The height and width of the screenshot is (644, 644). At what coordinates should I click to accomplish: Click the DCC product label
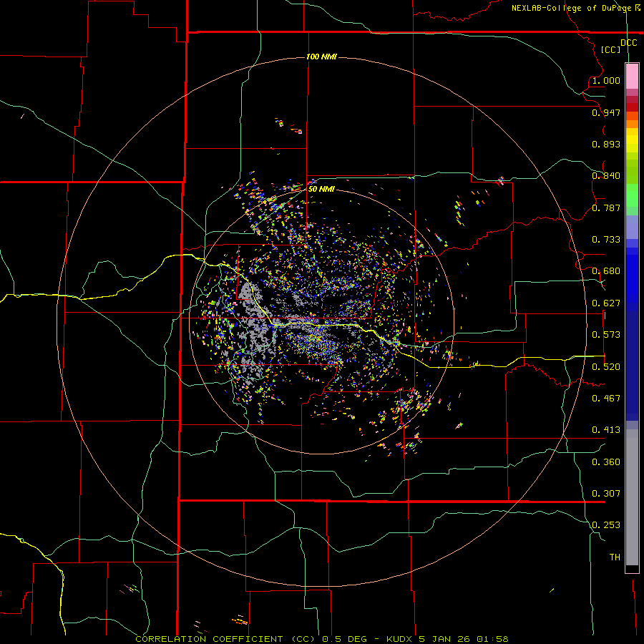[628, 43]
